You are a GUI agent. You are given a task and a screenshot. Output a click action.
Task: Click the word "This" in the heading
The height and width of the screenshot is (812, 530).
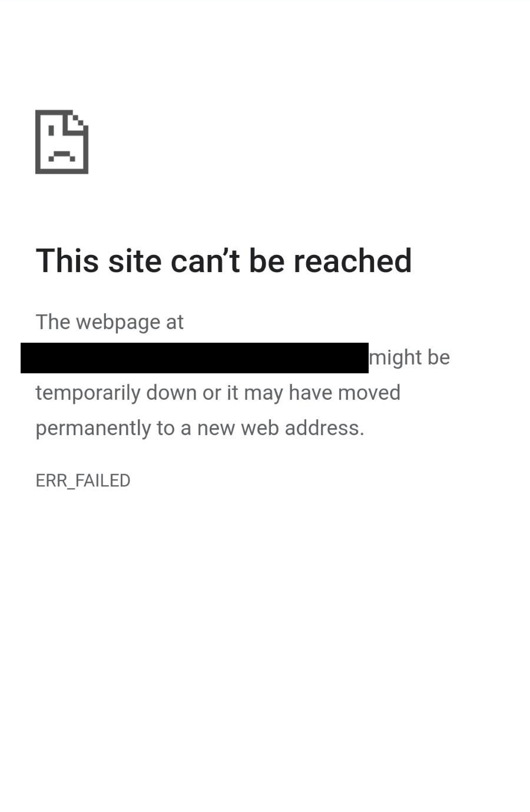tap(67, 260)
